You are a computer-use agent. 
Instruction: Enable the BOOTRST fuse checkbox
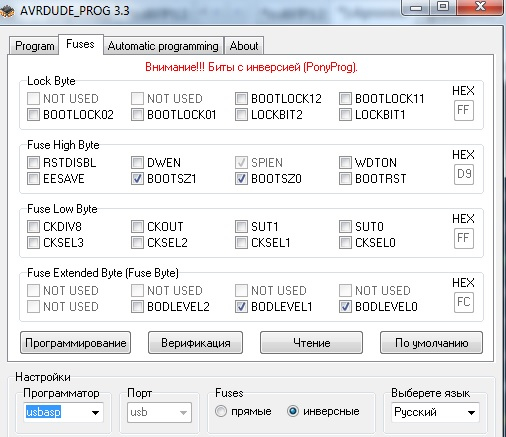coord(345,179)
